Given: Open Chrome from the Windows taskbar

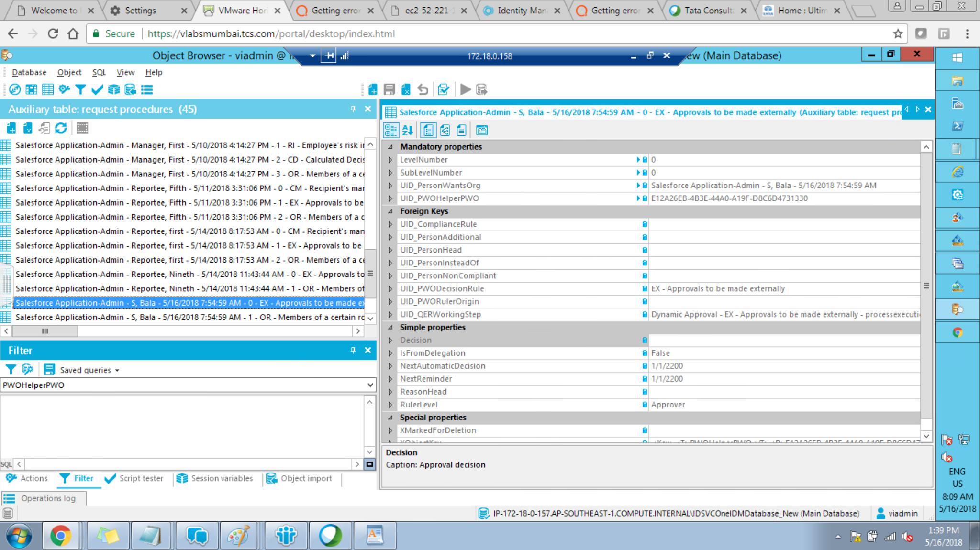Looking at the screenshot, I should (61, 536).
